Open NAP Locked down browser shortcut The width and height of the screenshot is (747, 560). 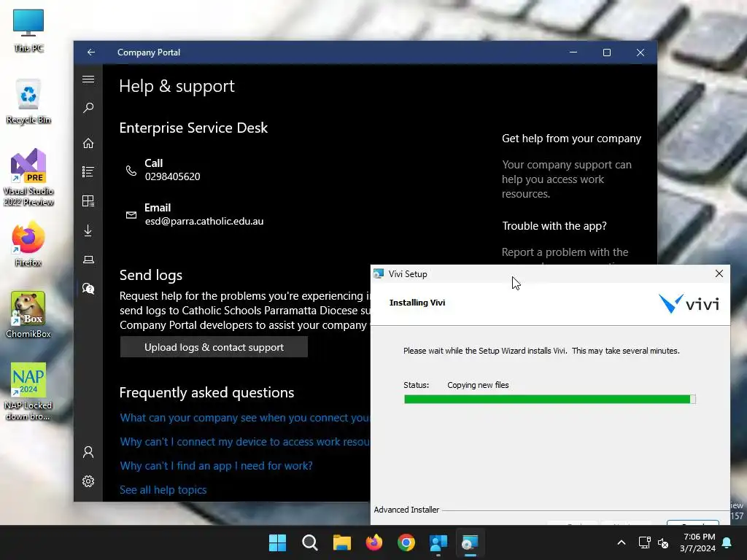coord(28,392)
